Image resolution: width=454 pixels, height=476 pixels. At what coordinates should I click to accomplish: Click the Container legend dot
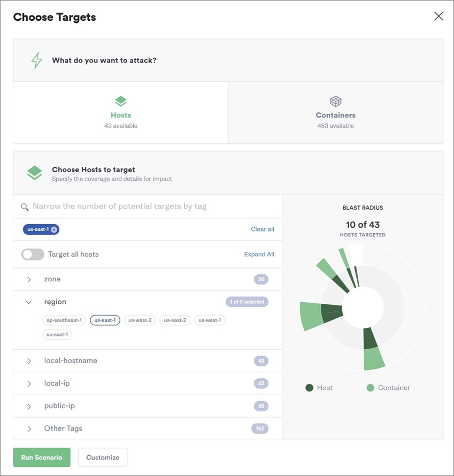370,388
